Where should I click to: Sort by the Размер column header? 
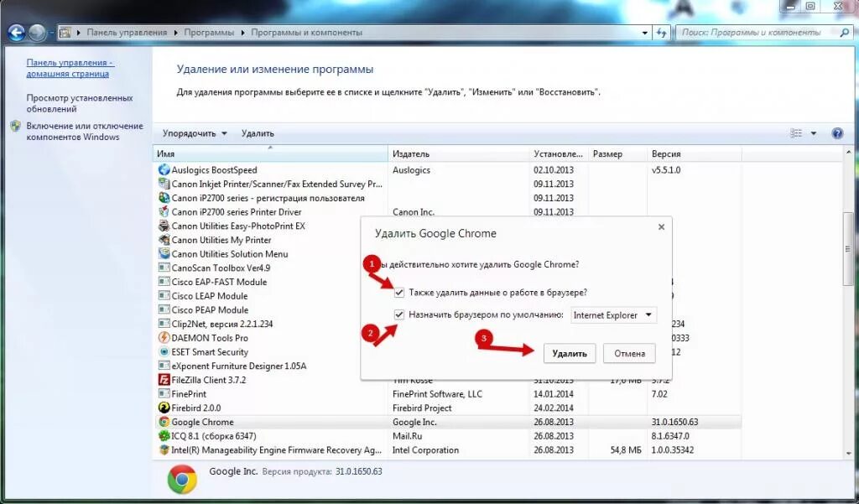(x=617, y=154)
